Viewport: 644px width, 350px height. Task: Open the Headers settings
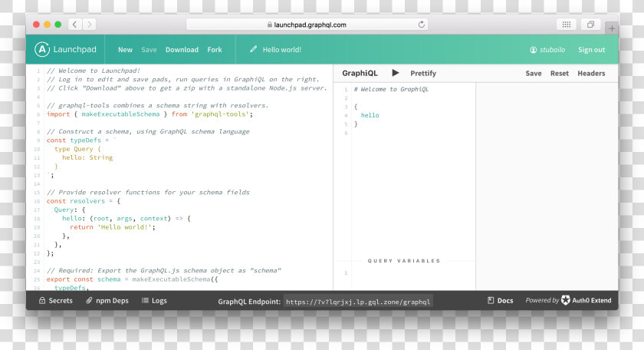point(591,73)
